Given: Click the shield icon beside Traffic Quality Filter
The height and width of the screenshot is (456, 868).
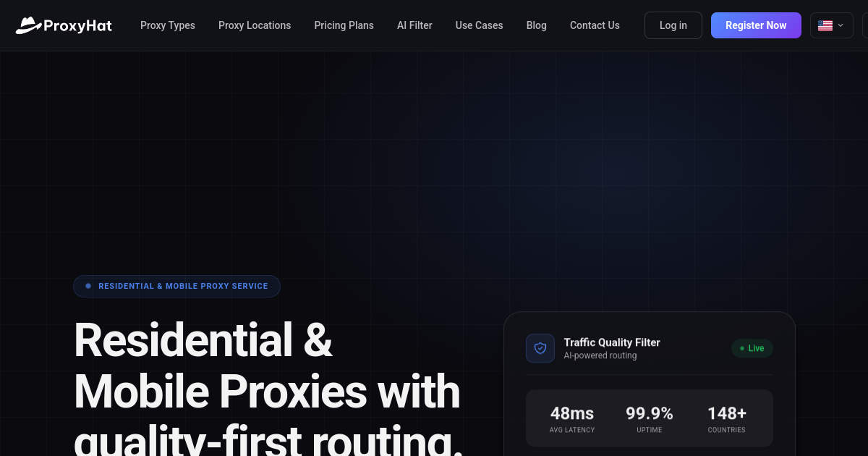Looking at the screenshot, I should click(x=540, y=348).
